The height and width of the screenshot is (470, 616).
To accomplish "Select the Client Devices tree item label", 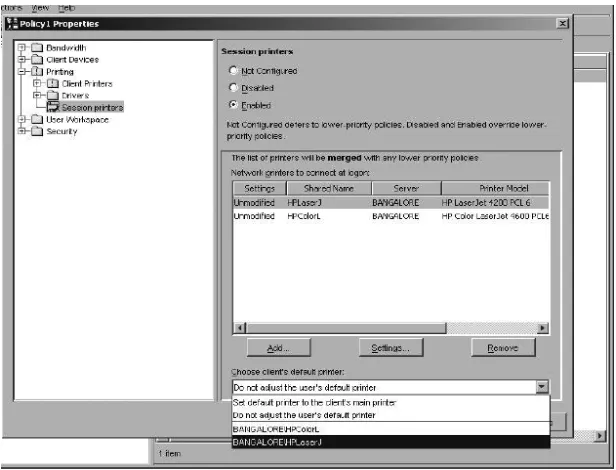I will (x=73, y=60).
